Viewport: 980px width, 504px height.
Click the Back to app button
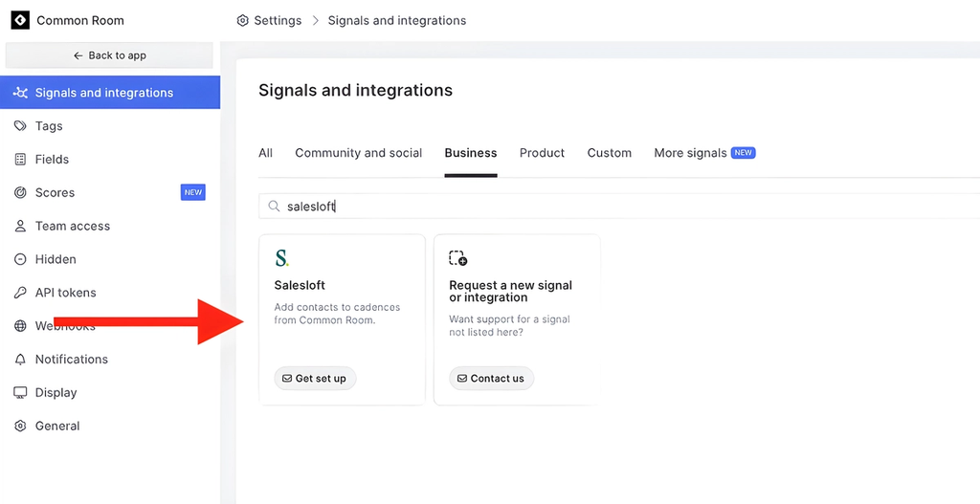109,55
